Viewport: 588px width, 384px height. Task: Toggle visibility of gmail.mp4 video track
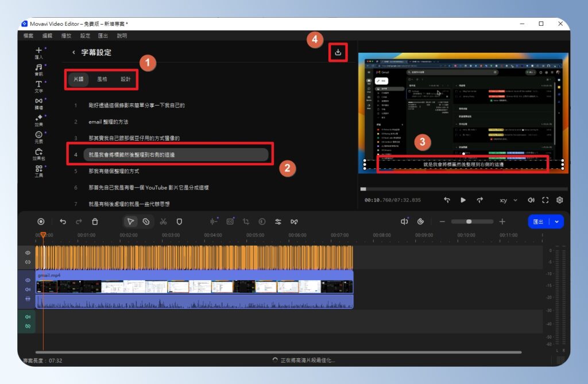pos(27,280)
